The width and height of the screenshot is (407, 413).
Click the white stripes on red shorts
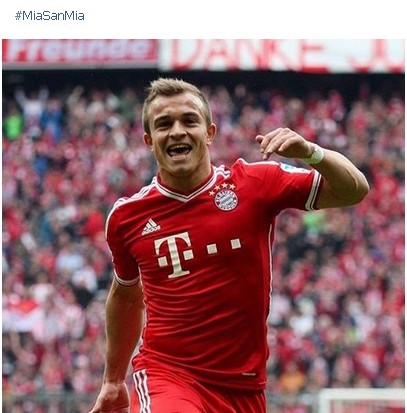[x=142, y=391]
